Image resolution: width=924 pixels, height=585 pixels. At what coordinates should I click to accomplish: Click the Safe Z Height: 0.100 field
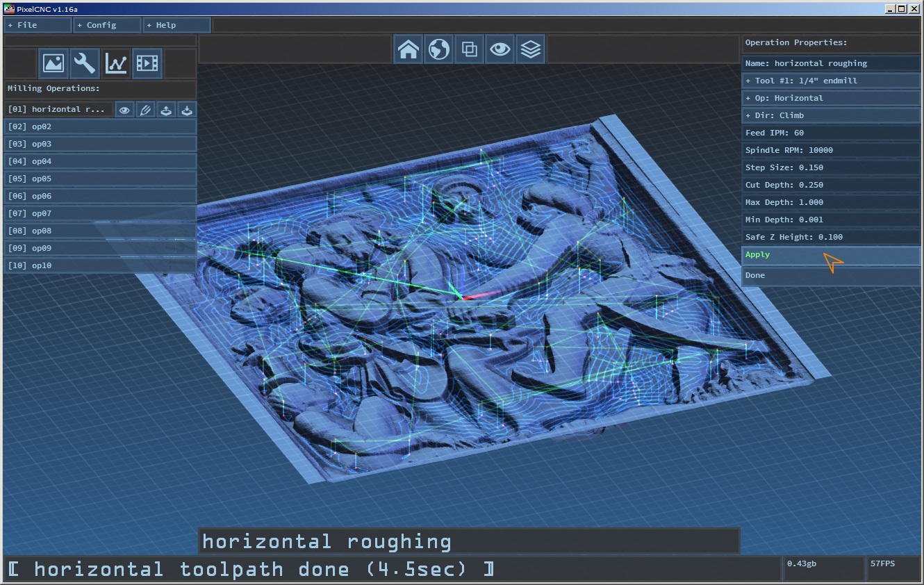point(831,237)
